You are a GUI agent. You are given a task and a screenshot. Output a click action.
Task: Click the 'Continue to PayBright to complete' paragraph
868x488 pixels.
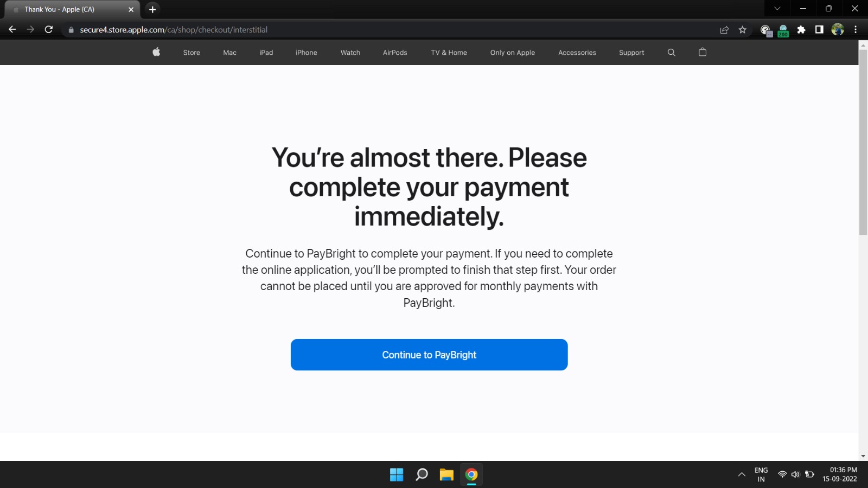click(x=429, y=278)
